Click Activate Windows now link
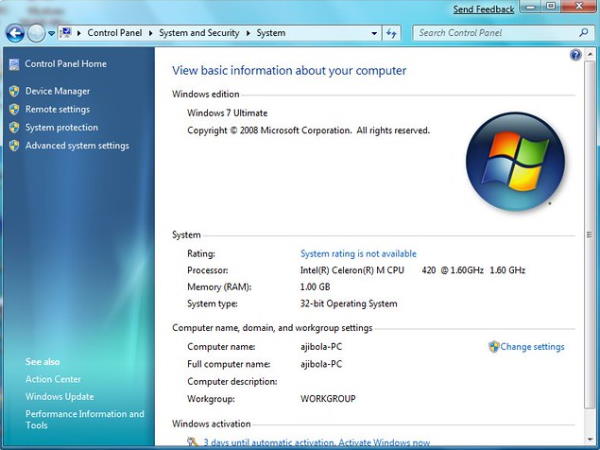The width and height of the screenshot is (600, 450). pos(384,443)
